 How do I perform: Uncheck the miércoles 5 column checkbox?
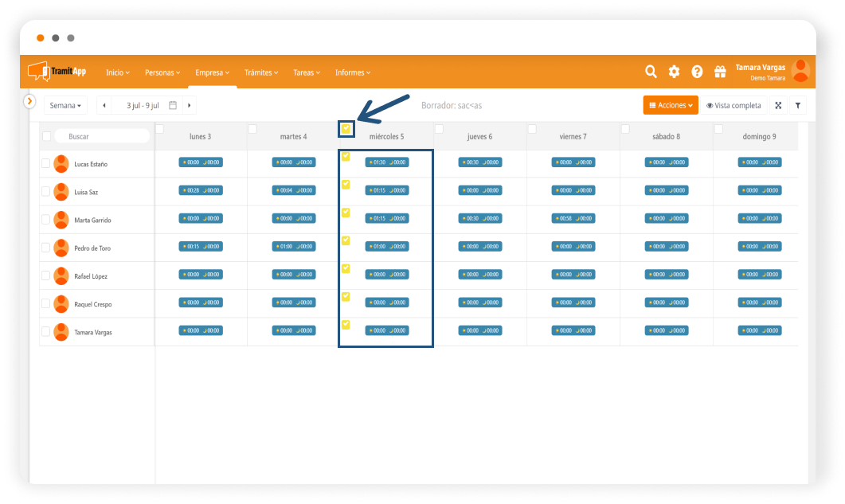(x=346, y=129)
